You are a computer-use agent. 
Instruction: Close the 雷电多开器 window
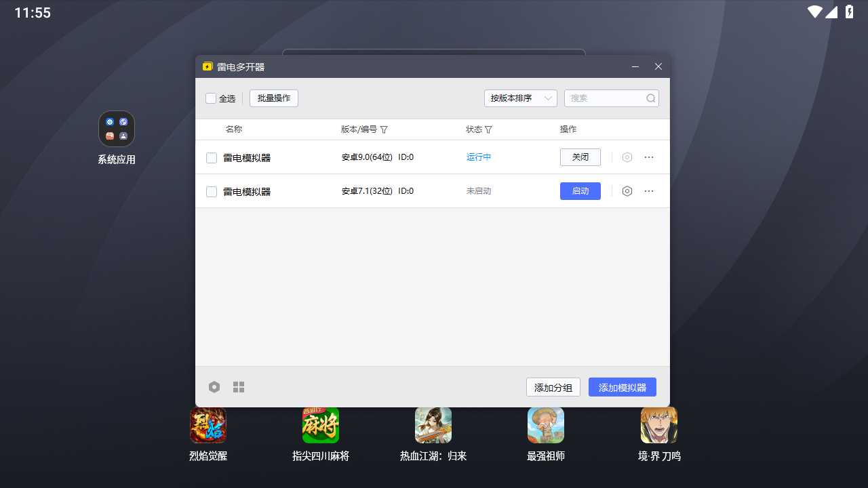tap(658, 66)
